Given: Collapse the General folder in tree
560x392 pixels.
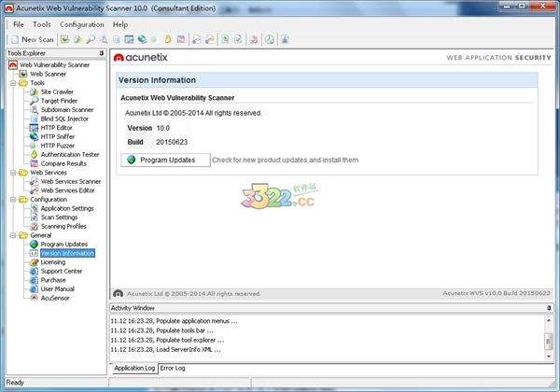Looking at the screenshot, I should 13,235.
